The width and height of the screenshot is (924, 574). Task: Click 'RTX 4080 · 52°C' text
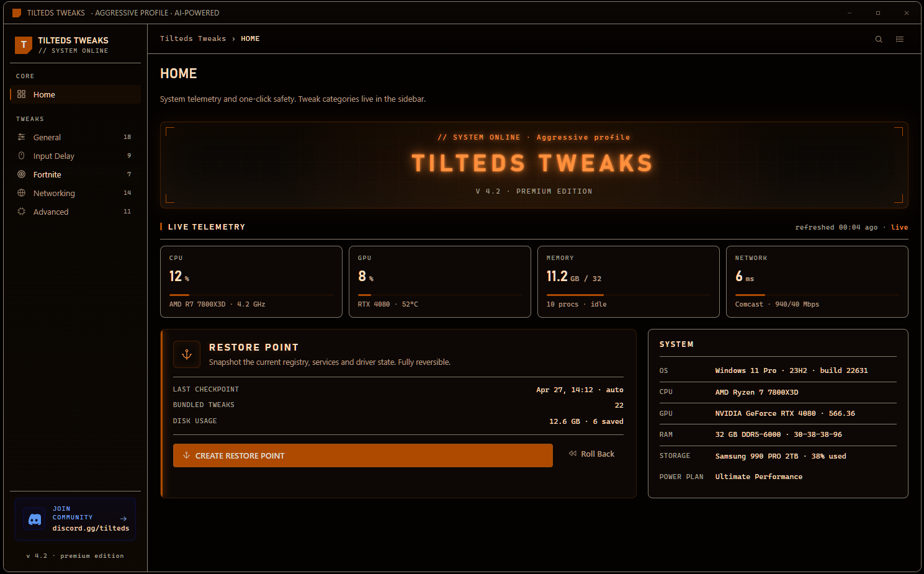point(388,304)
